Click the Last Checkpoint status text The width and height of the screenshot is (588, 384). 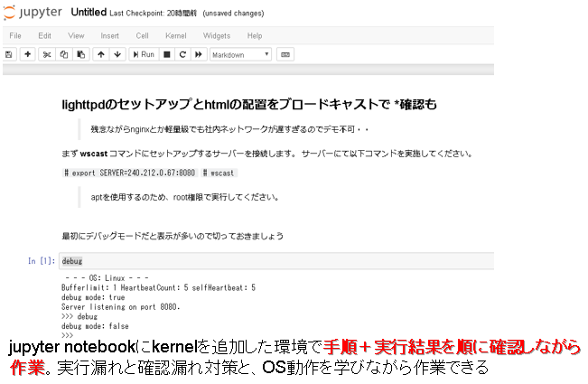pos(153,14)
